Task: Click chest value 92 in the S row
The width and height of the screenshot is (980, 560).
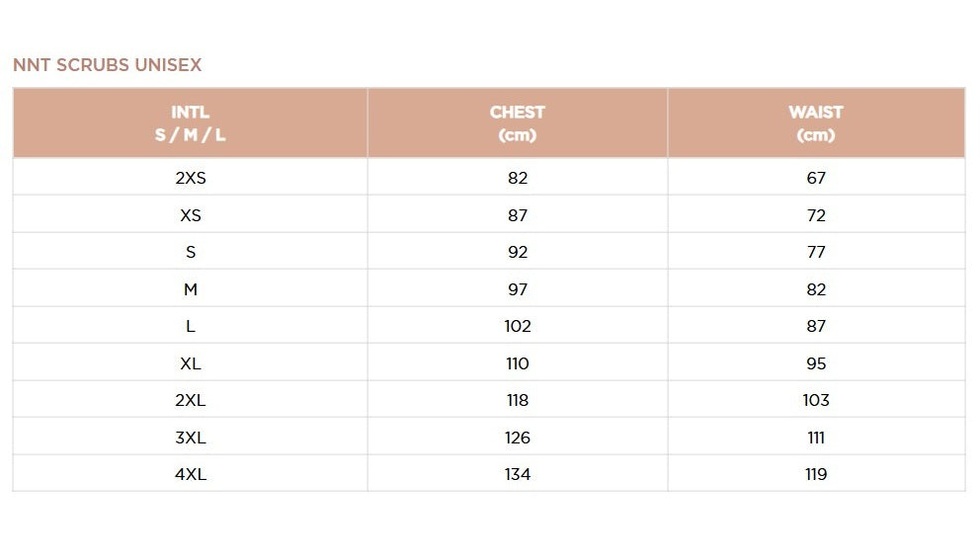Action: pos(518,252)
